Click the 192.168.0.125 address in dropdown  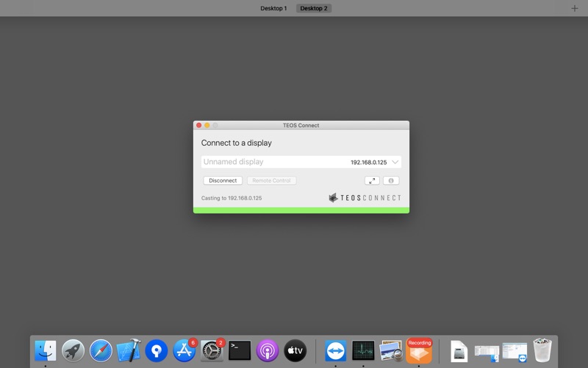pyautogui.click(x=369, y=162)
